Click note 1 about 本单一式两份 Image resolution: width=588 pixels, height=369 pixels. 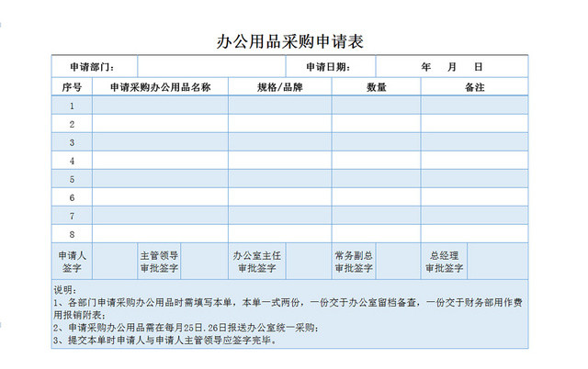(288, 308)
